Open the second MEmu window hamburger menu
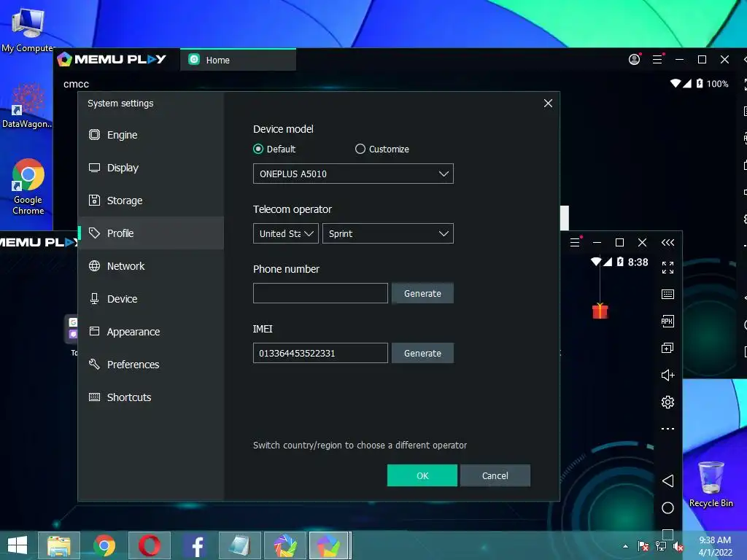The height and width of the screenshot is (560, 747). coord(575,242)
